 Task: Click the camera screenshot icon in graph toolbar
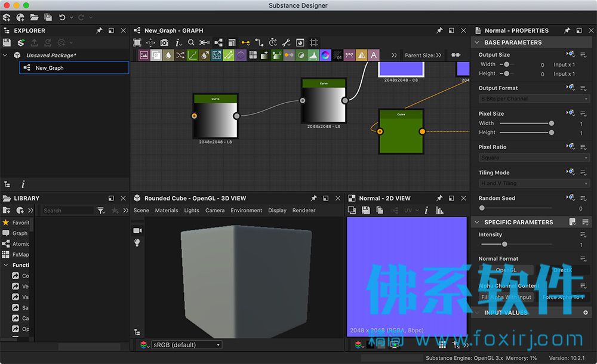[x=164, y=42]
